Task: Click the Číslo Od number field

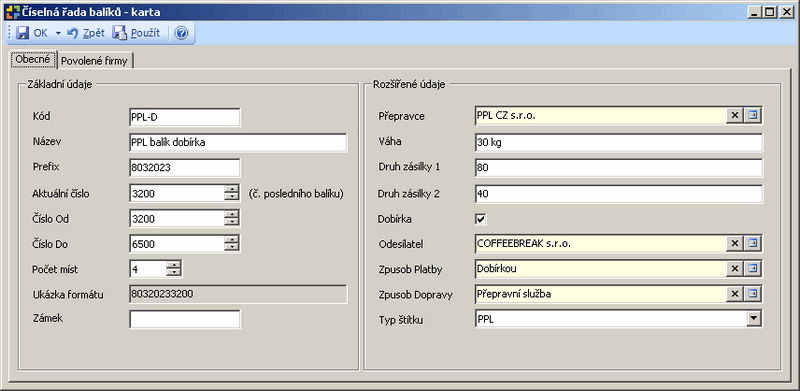Action: click(177, 219)
